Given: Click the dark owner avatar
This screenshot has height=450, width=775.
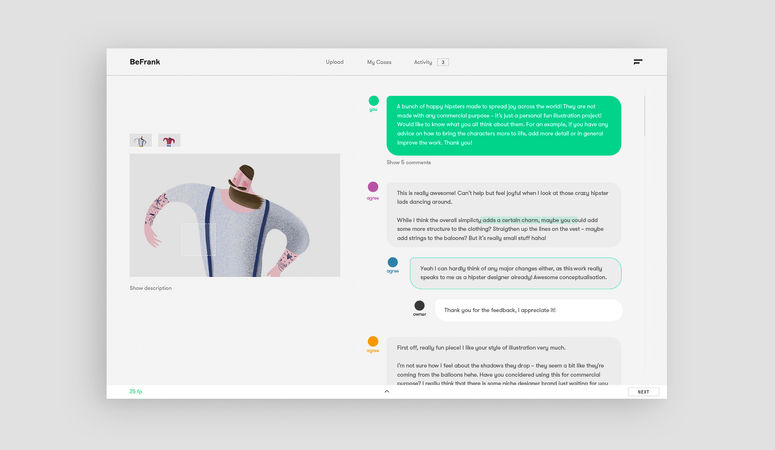Looking at the screenshot, I should [419, 306].
